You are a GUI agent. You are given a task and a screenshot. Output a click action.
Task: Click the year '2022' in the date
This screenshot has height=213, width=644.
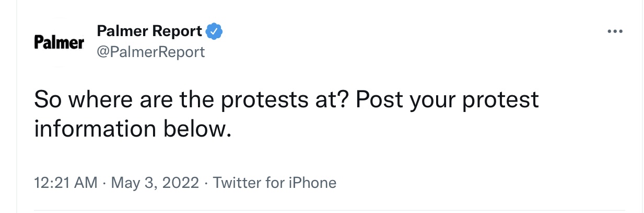(181, 183)
